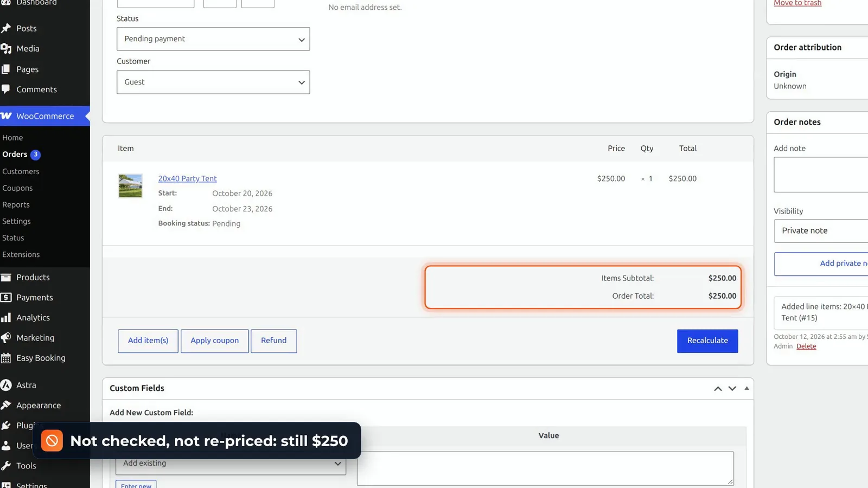Open Orders submenu item

click(x=15, y=155)
